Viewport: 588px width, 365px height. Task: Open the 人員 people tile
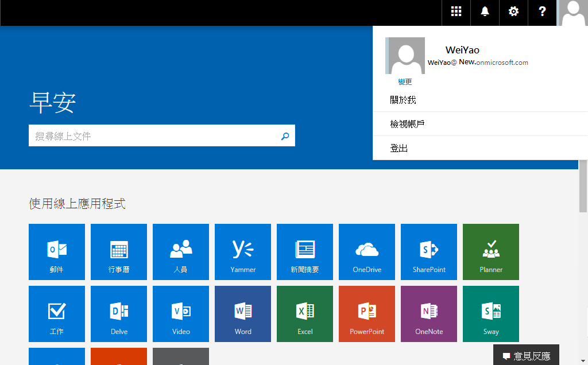(181, 252)
